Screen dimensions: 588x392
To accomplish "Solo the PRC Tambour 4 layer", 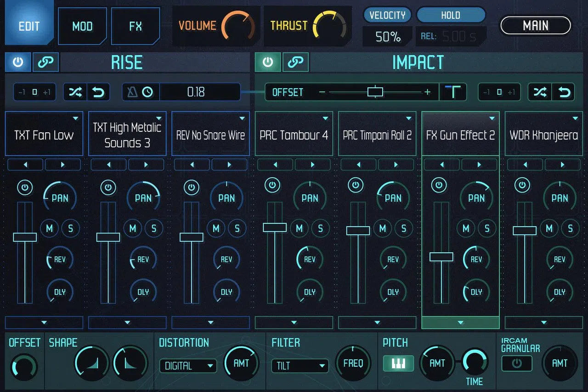I will [x=320, y=228].
